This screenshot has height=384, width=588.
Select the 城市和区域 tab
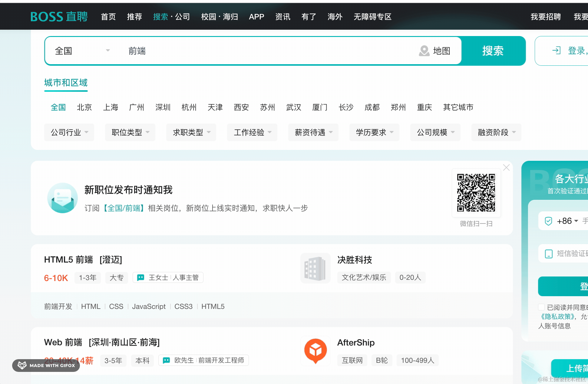(66, 83)
